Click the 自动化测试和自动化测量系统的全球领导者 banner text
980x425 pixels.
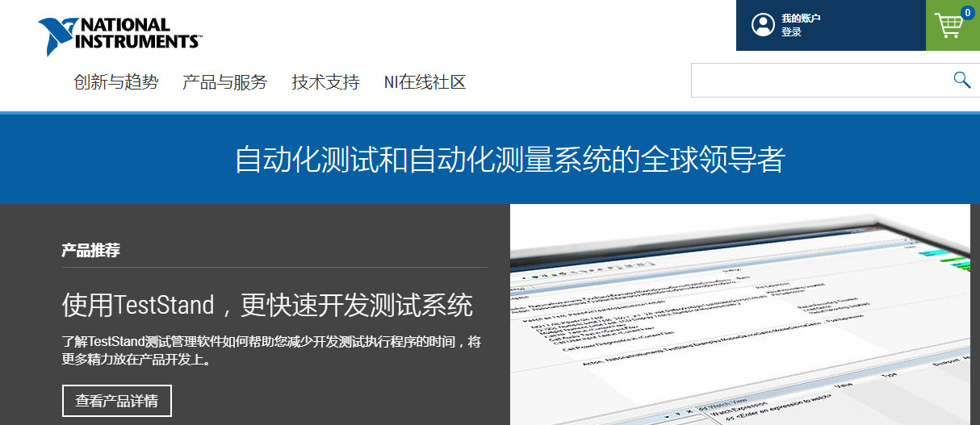509,159
